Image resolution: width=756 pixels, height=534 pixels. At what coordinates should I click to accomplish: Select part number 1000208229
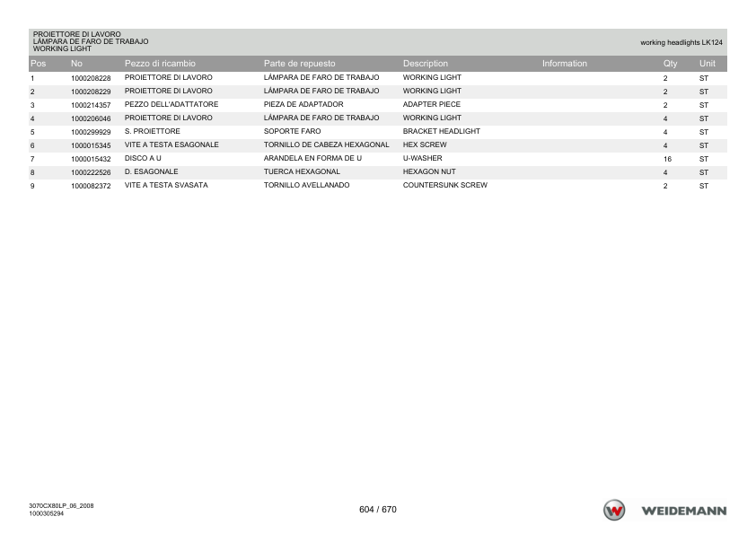pyautogui.click(x=91, y=92)
